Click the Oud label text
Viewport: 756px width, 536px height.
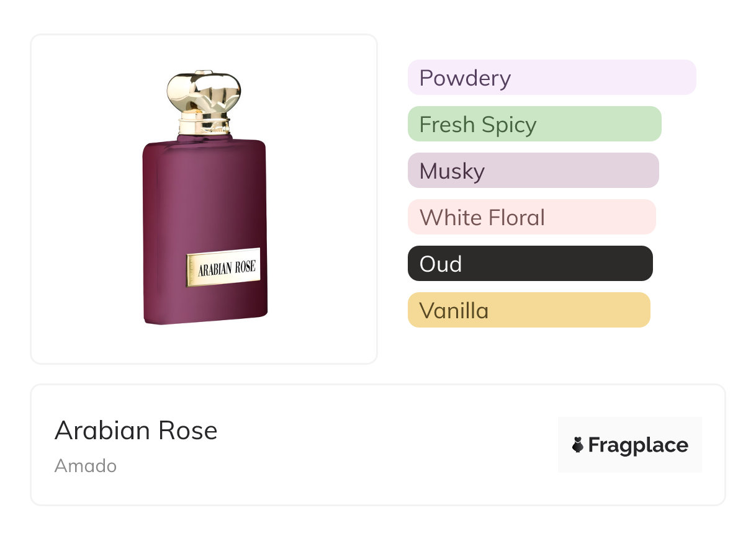pos(441,264)
